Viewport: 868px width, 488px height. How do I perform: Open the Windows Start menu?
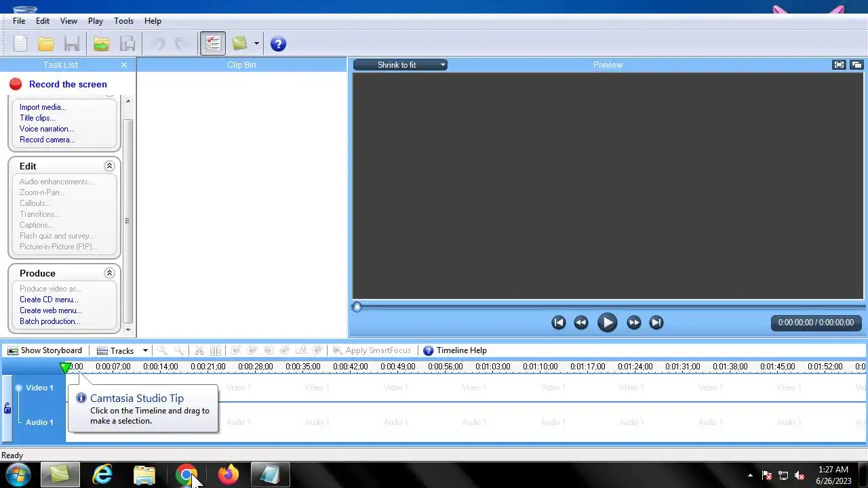18,474
